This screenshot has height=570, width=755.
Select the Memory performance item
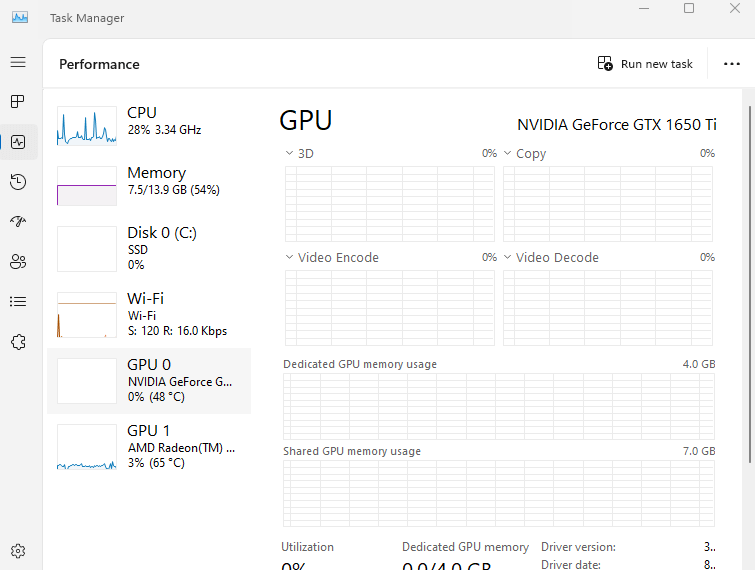click(x=149, y=186)
